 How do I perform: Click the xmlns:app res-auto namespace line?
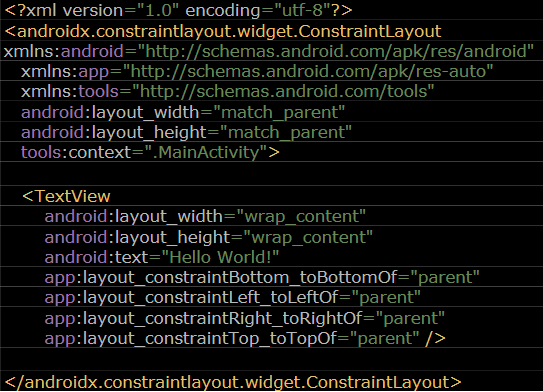(257, 72)
